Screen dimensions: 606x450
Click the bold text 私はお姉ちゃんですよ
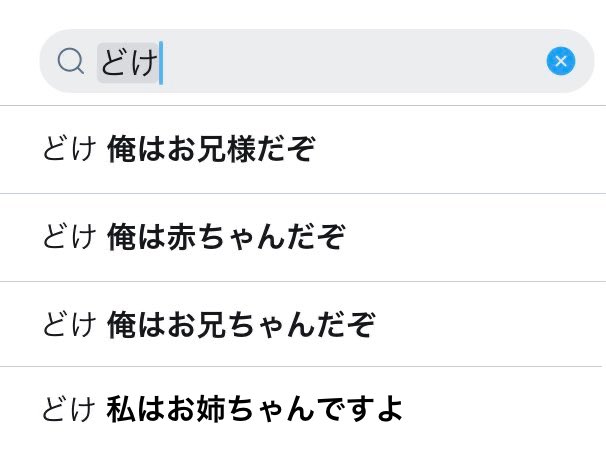pos(255,409)
